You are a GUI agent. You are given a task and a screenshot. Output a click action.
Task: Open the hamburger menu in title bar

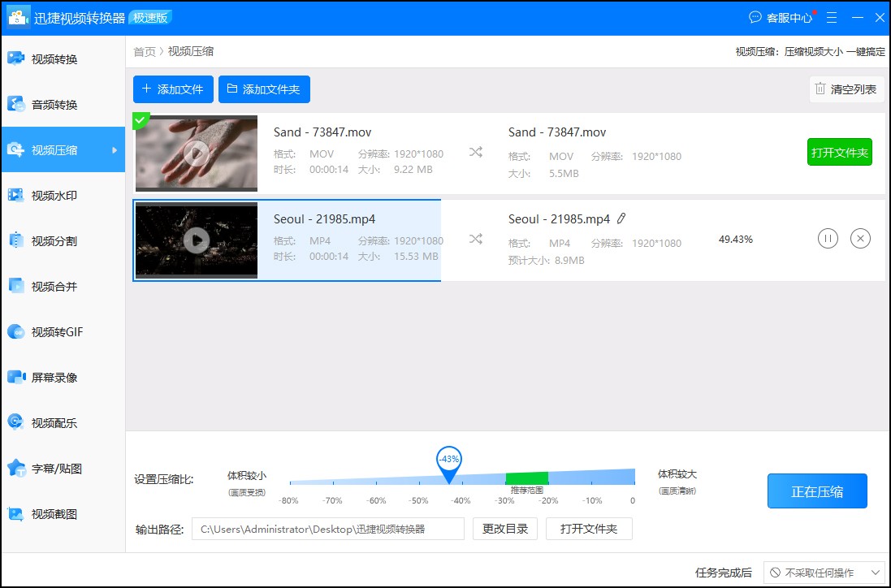click(x=831, y=17)
